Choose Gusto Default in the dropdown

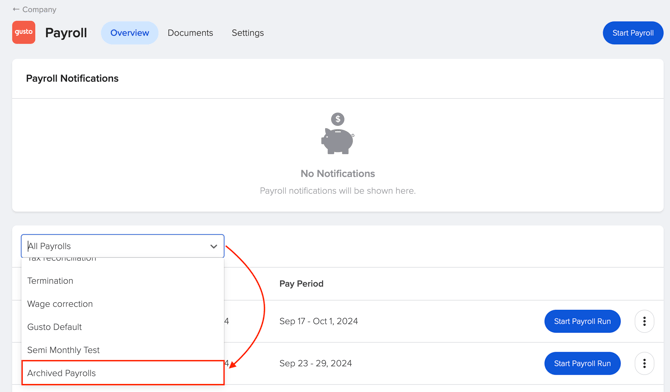123,327
